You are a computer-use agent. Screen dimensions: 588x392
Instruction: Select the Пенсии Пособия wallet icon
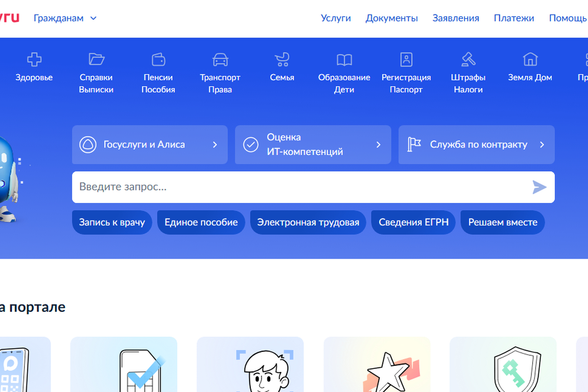click(x=158, y=60)
